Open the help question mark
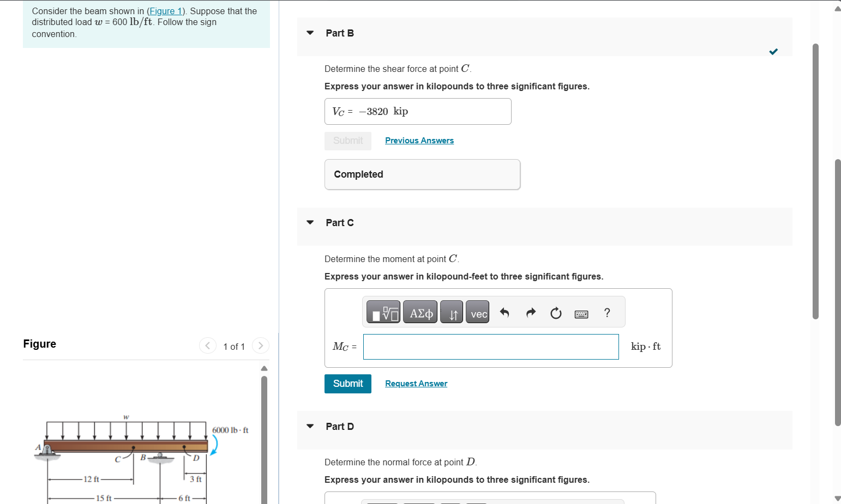 click(x=607, y=313)
